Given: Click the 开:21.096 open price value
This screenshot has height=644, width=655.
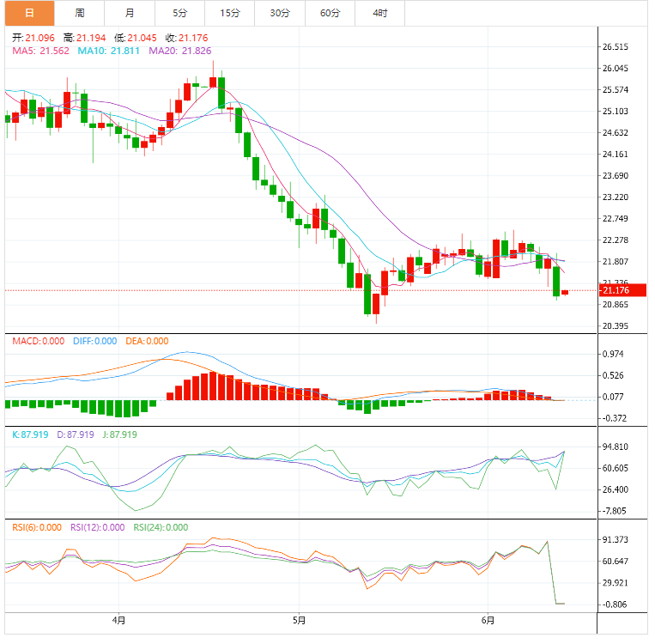Looking at the screenshot, I should coord(33,38).
